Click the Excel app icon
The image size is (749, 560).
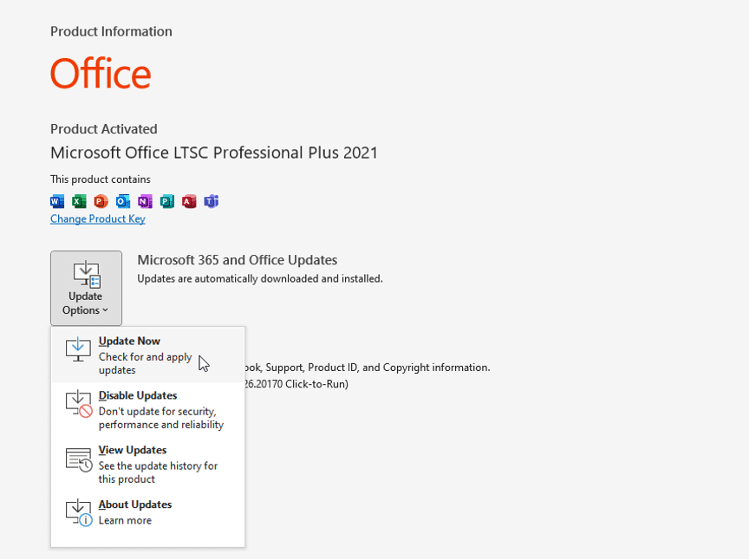(79, 202)
